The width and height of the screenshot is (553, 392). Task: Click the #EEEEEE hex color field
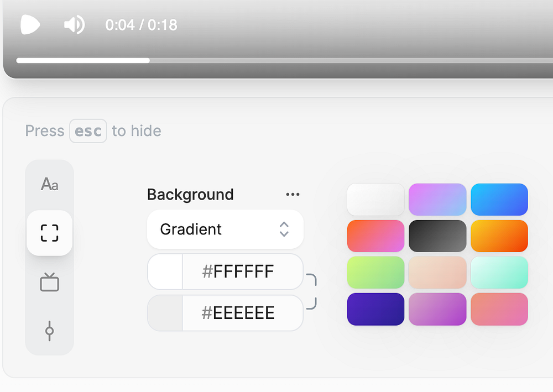[242, 313]
